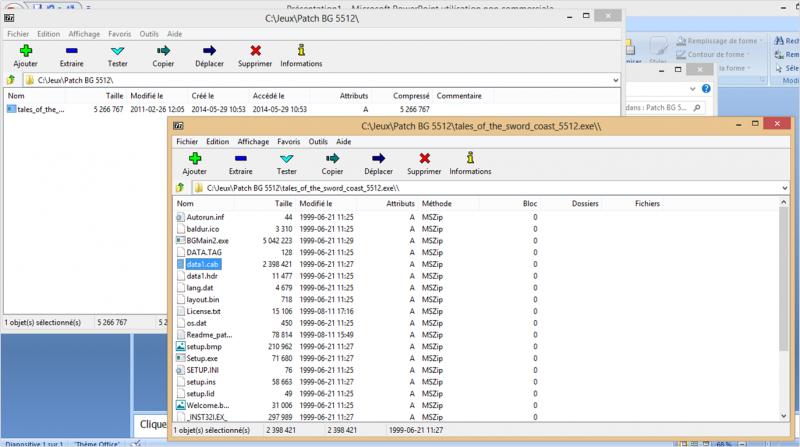Open Affichage menu in front window
Image resolution: width=800 pixels, height=447 pixels.
coord(253,141)
